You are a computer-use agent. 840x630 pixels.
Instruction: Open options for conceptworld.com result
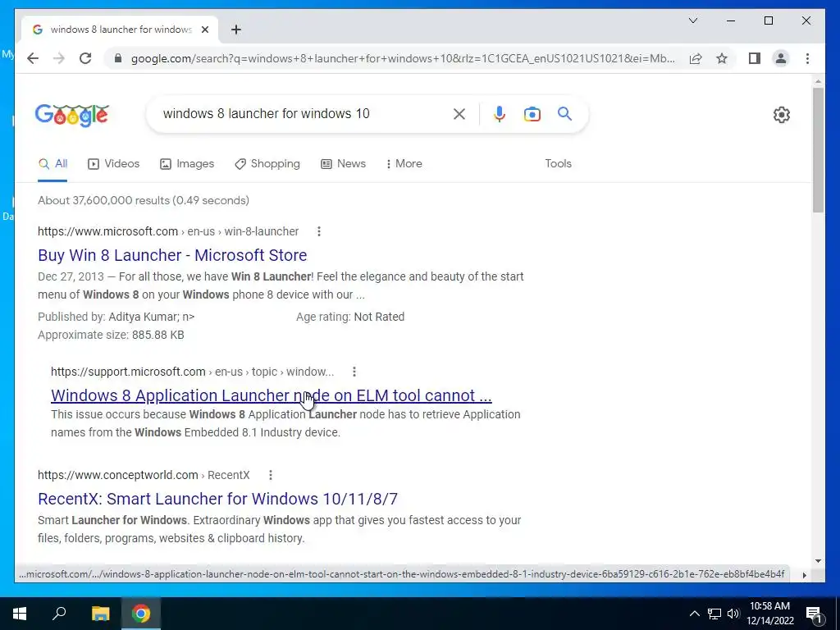(271, 475)
